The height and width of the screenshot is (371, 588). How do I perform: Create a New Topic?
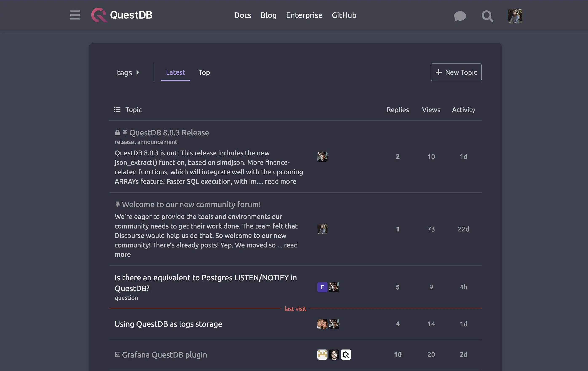456,72
